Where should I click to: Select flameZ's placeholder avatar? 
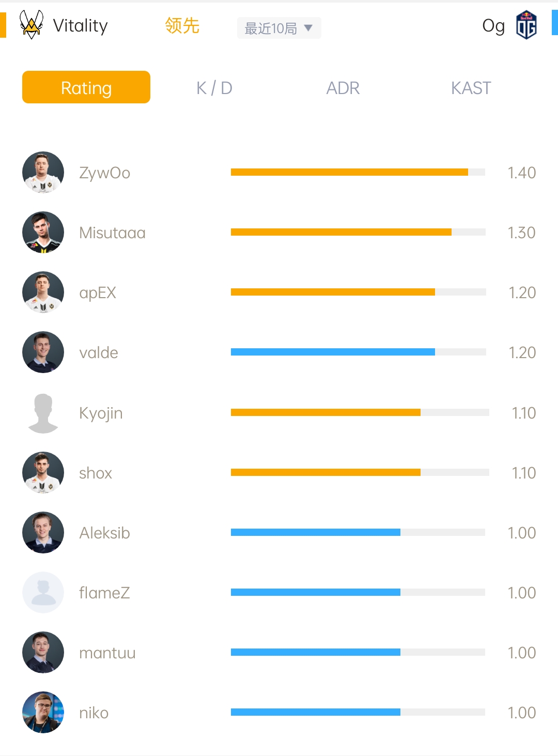point(43,592)
